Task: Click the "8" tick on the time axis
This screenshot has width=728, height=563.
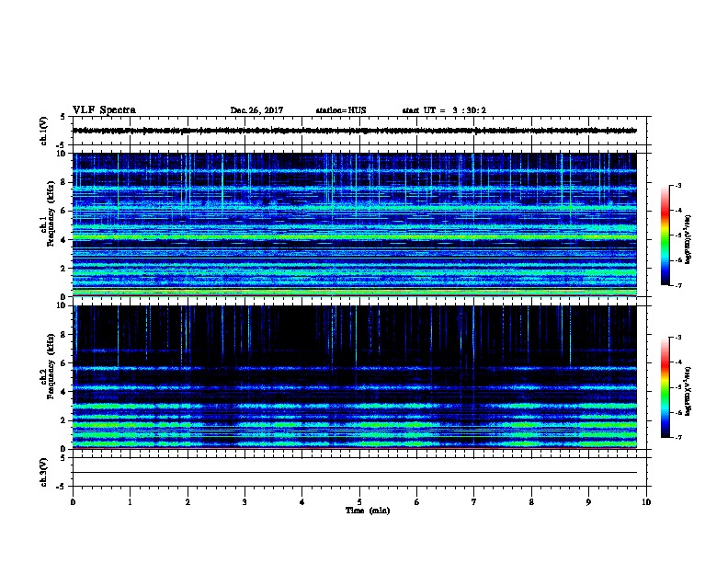Action: 531,502
